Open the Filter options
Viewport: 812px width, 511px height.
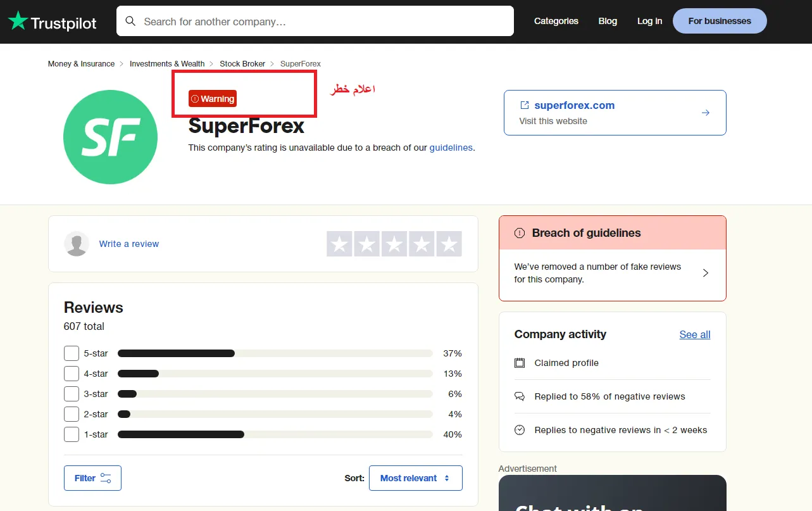pyautogui.click(x=92, y=478)
